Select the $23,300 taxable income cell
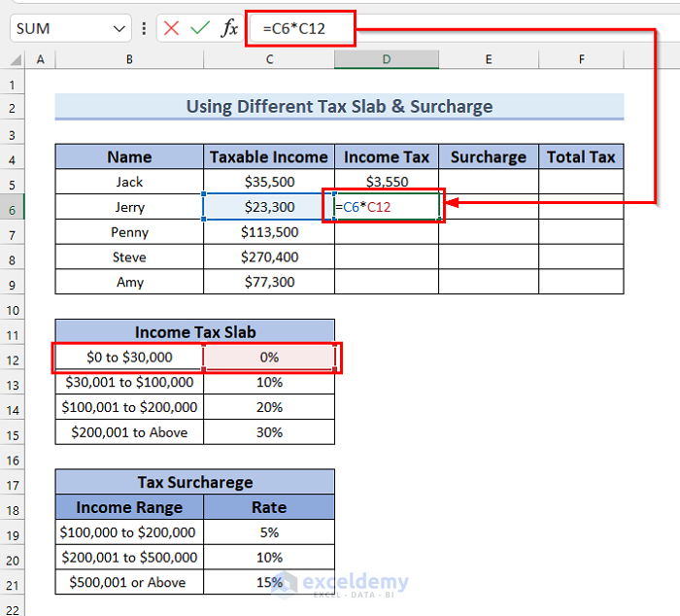Image resolution: width=680 pixels, height=616 pixels. point(269,207)
